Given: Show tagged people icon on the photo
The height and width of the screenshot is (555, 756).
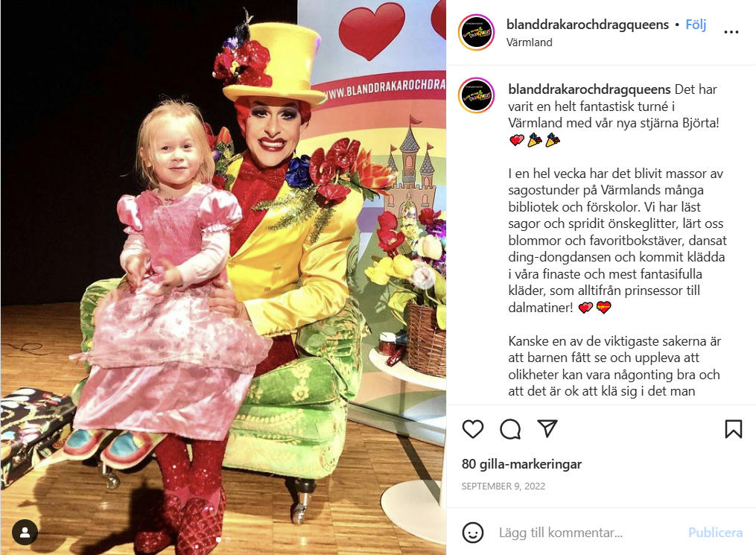Looking at the screenshot, I should 25,533.
